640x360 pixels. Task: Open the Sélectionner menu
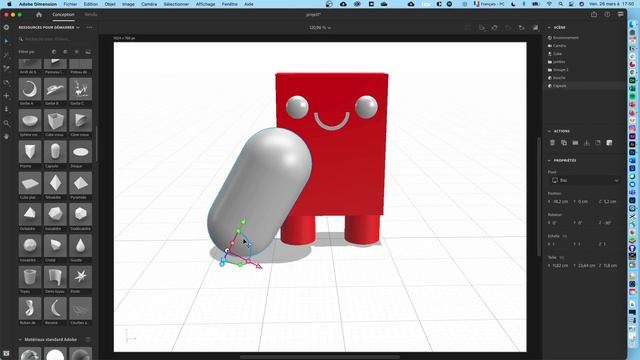pyautogui.click(x=176, y=4)
